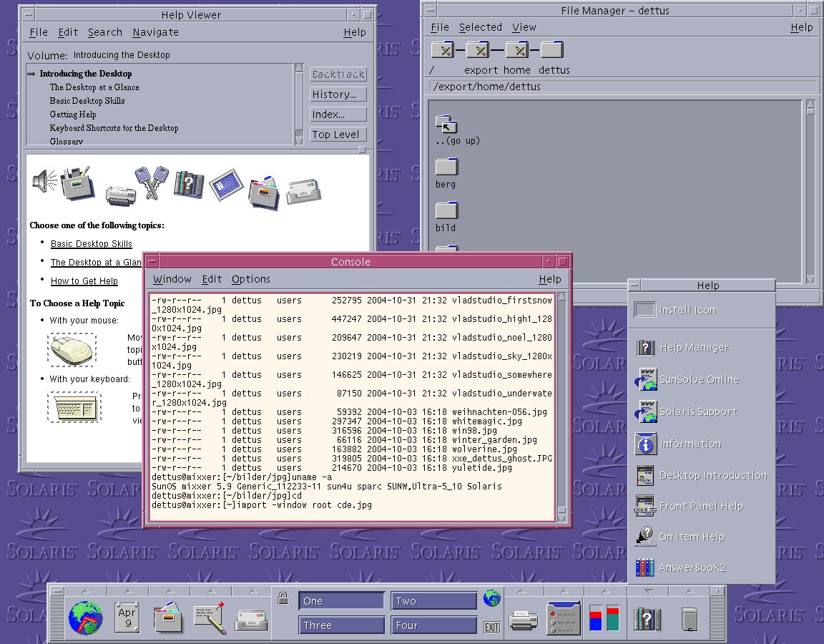Expand the subpanel arrow above the globe icon
This screenshot has height=644, width=824.
click(x=86, y=591)
